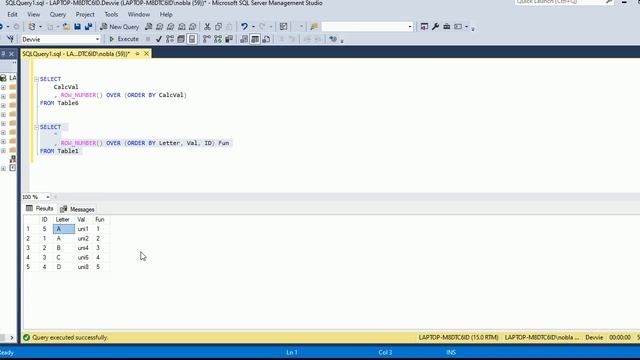The width and height of the screenshot is (640, 360).
Task: Click the Database Engine Query icon
Action: coord(149,27)
